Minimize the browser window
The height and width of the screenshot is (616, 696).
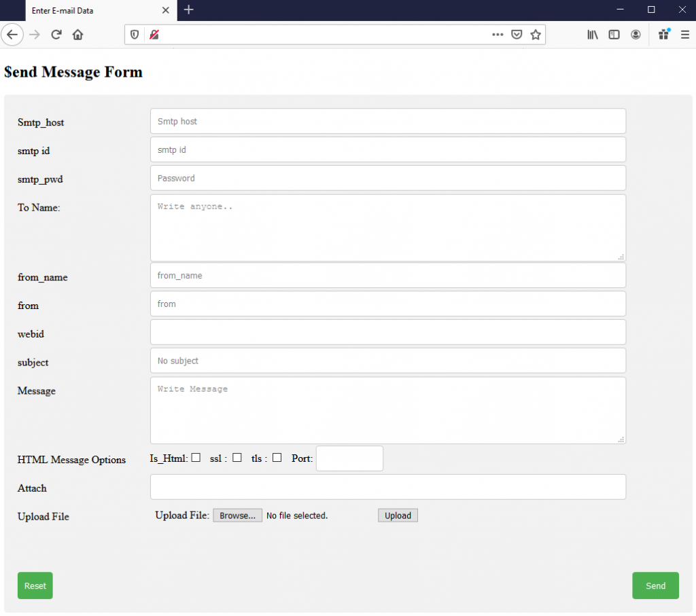click(x=620, y=10)
